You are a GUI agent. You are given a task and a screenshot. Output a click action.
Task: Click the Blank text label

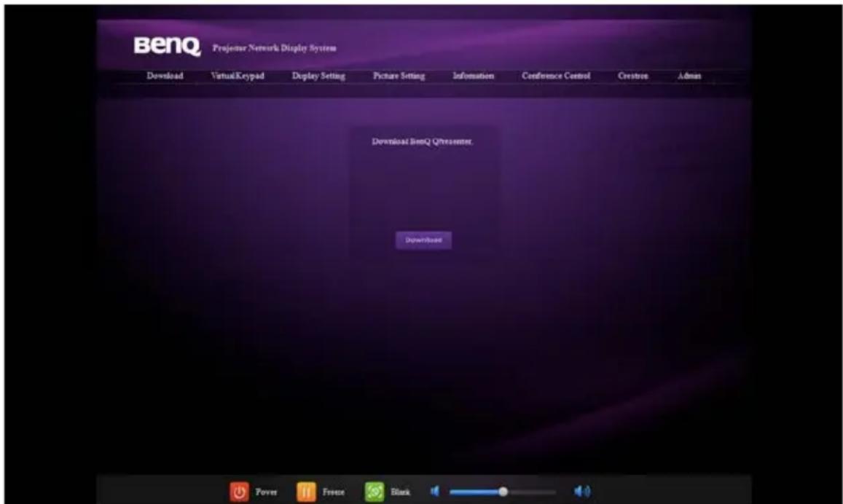click(x=401, y=492)
